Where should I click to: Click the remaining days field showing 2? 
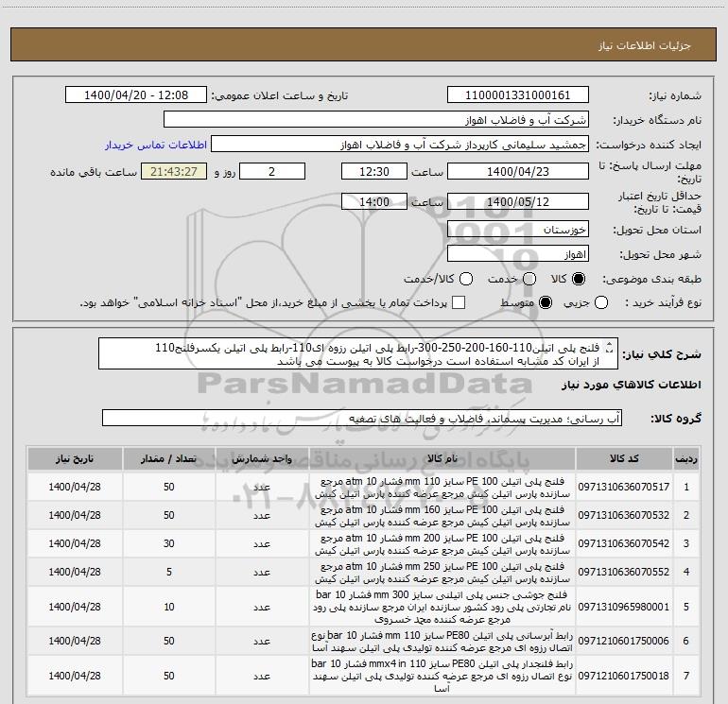pos(272,171)
